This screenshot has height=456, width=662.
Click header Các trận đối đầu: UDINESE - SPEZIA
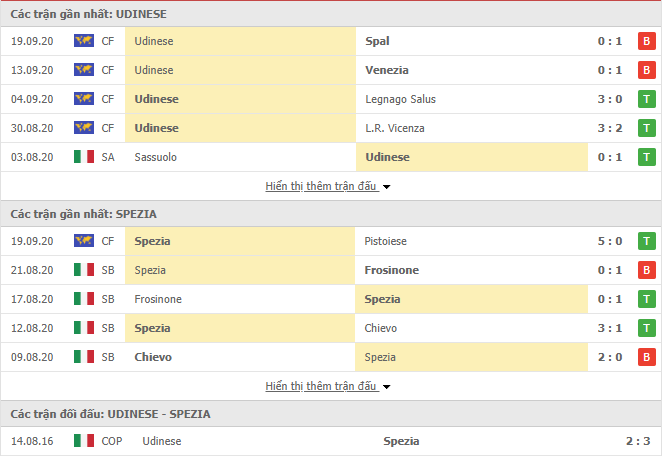(110, 414)
